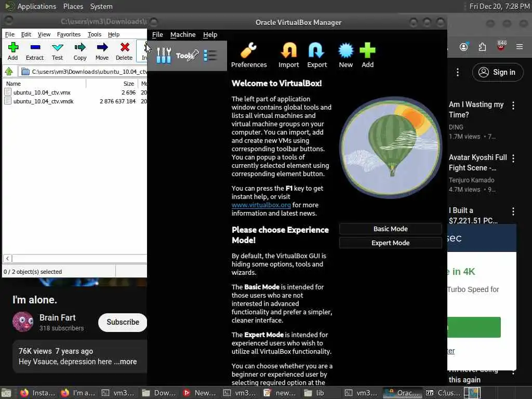Image resolution: width=532 pixels, height=399 pixels.
Task: Subscribe to Brain Fart channel
Action: click(123, 322)
